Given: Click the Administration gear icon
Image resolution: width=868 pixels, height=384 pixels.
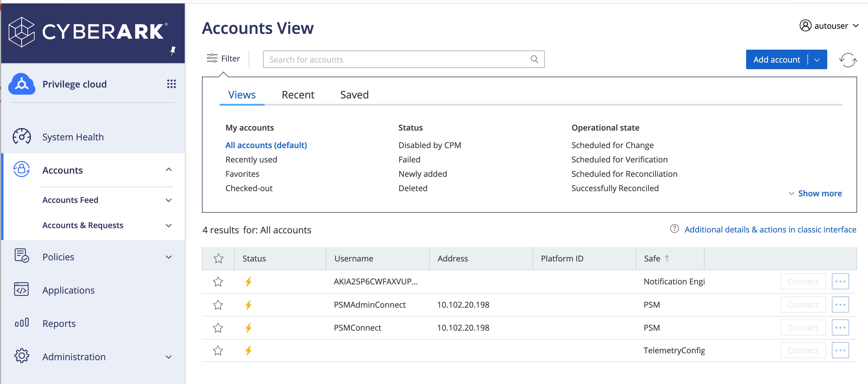Looking at the screenshot, I should 22,356.
